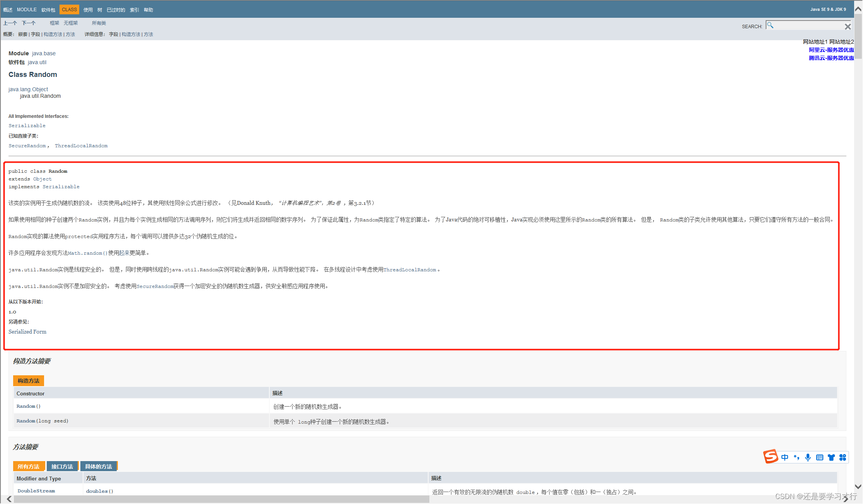Viewport: 863px width, 504px height.
Task: Jump to 构造方法 in the 概要 summary row
Action: click(x=53, y=34)
